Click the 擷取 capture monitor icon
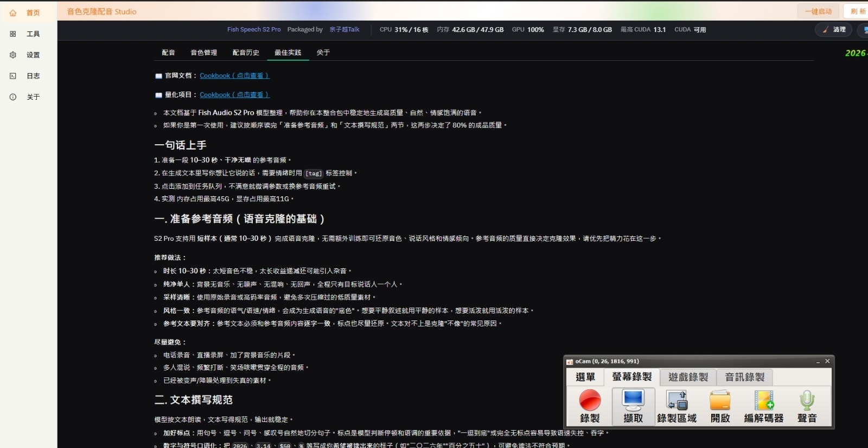868x448 pixels. point(633,400)
